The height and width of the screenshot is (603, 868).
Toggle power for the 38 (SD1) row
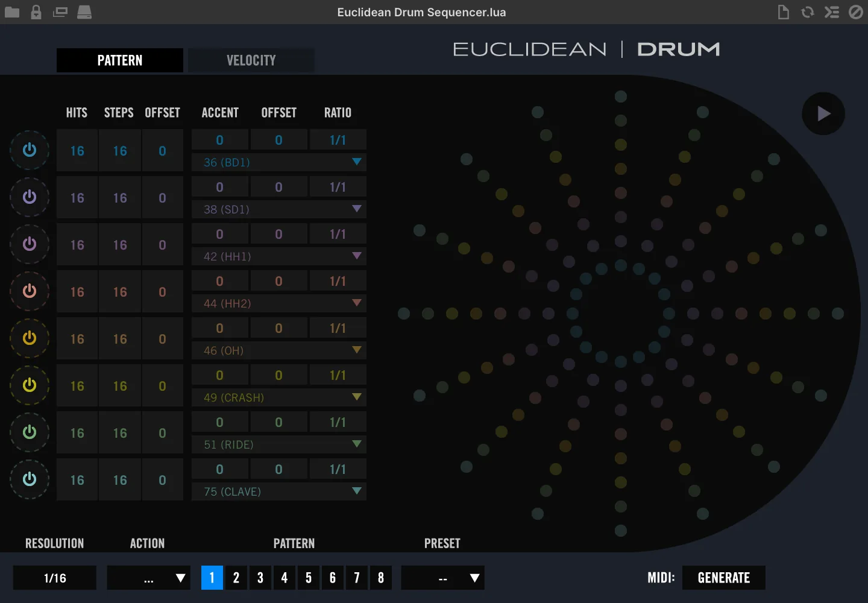(x=30, y=197)
